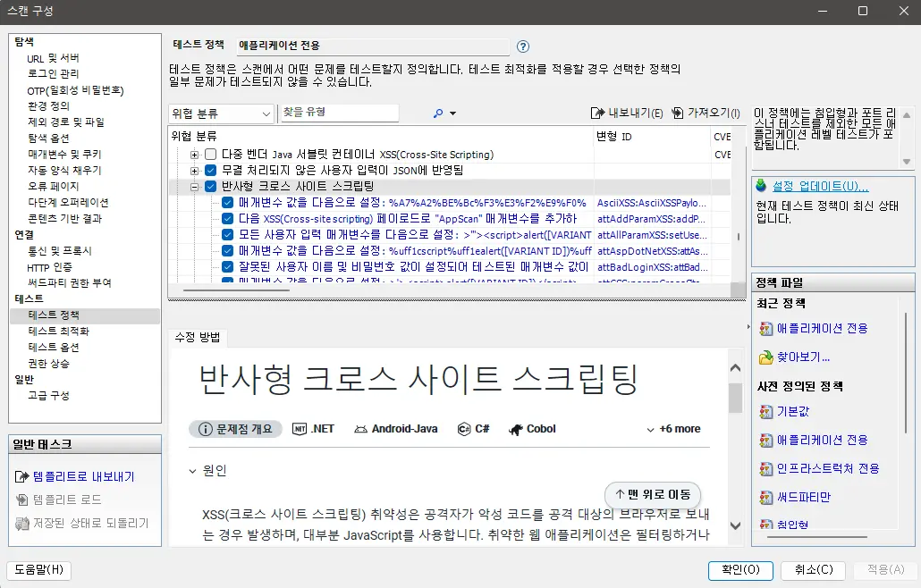Click the help question mark beside 테스트 정책
Image resolution: width=921 pixels, height=588 pixels.
523,46
